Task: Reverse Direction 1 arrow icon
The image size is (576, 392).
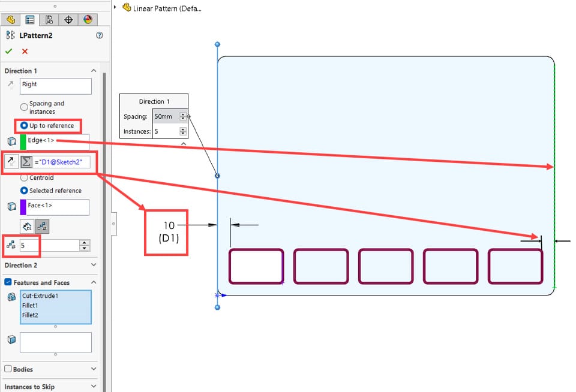Action: (11, 85)
